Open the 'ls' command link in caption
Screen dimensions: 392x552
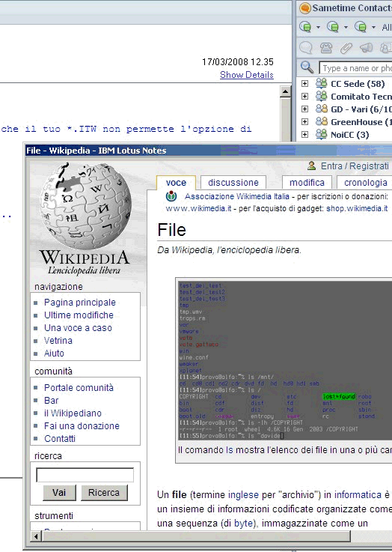pos(229,450)
